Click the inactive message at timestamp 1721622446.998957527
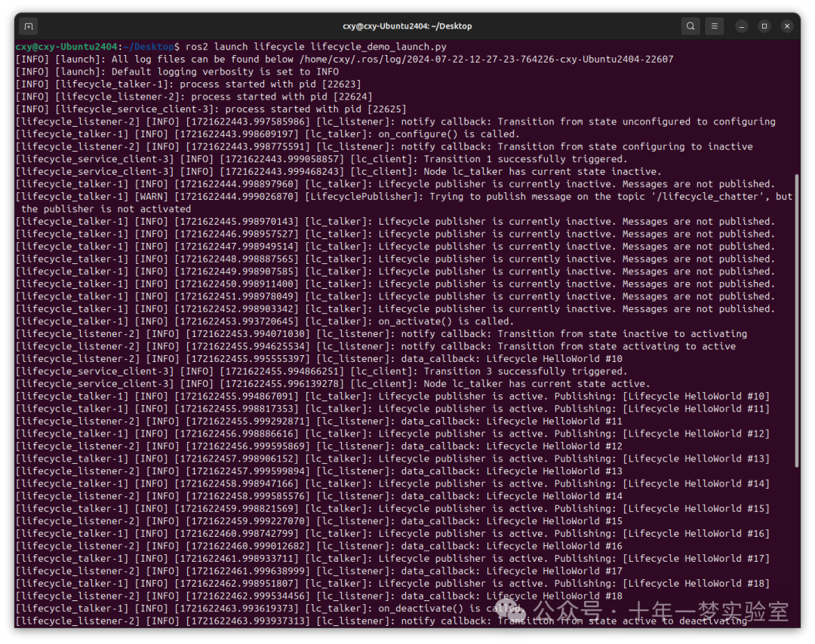815x644 pixels. click(395, 234)
